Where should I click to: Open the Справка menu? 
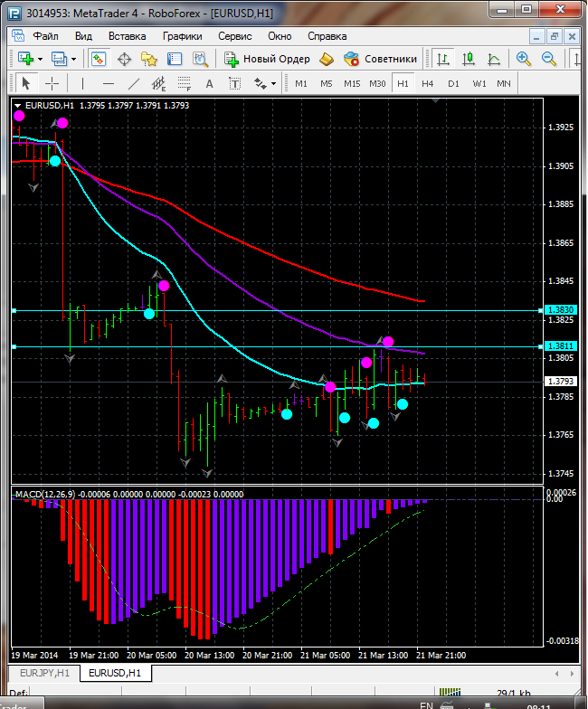click(327, 36)
